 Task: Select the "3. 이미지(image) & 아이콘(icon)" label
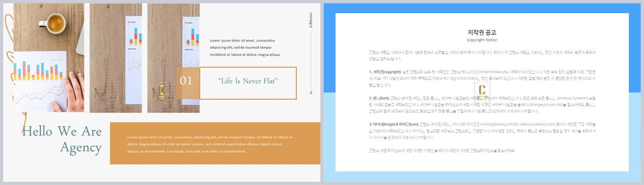tap(393, 124)
